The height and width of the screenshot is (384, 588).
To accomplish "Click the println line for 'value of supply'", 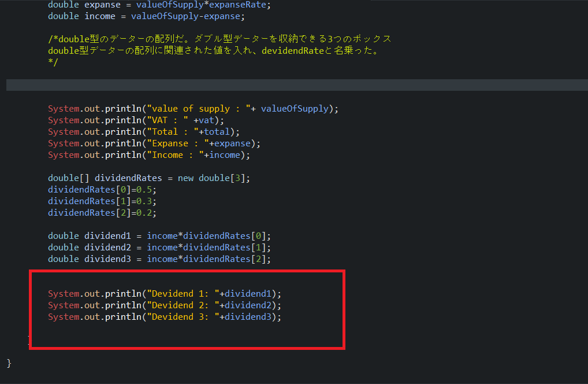I will pyautogui.click(x=193, y=109).
